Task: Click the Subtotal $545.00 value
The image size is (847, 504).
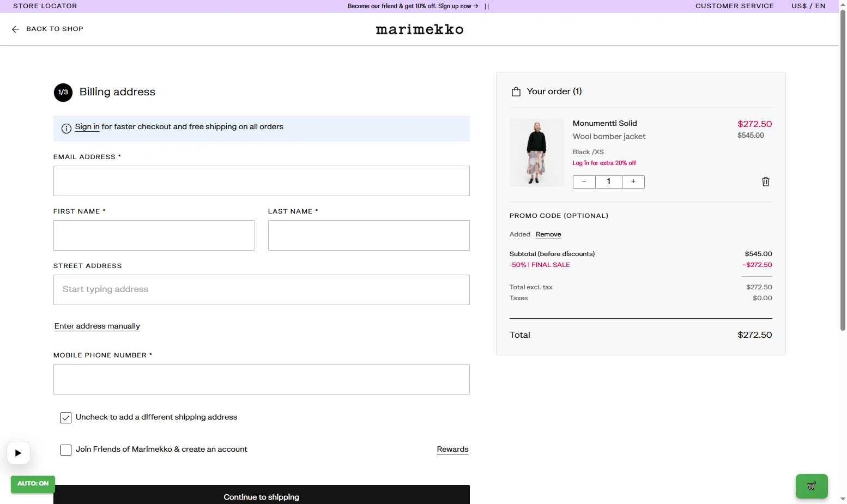Action: pos(759,254)
